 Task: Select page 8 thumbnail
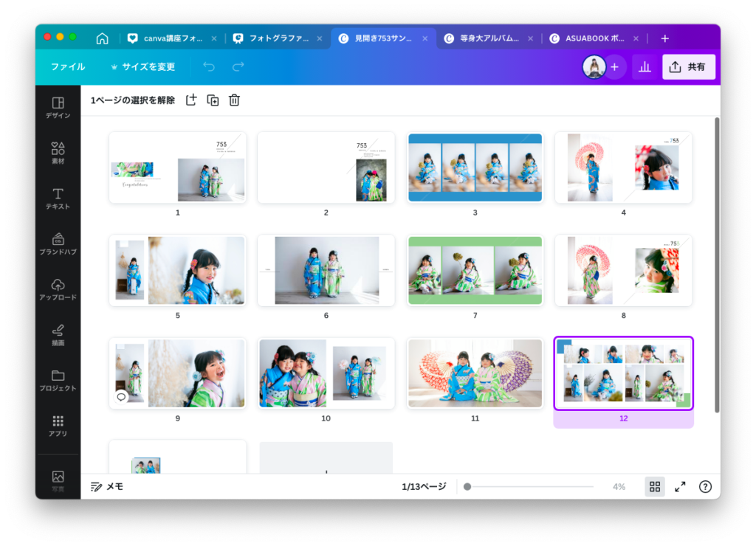coord(623,270)
